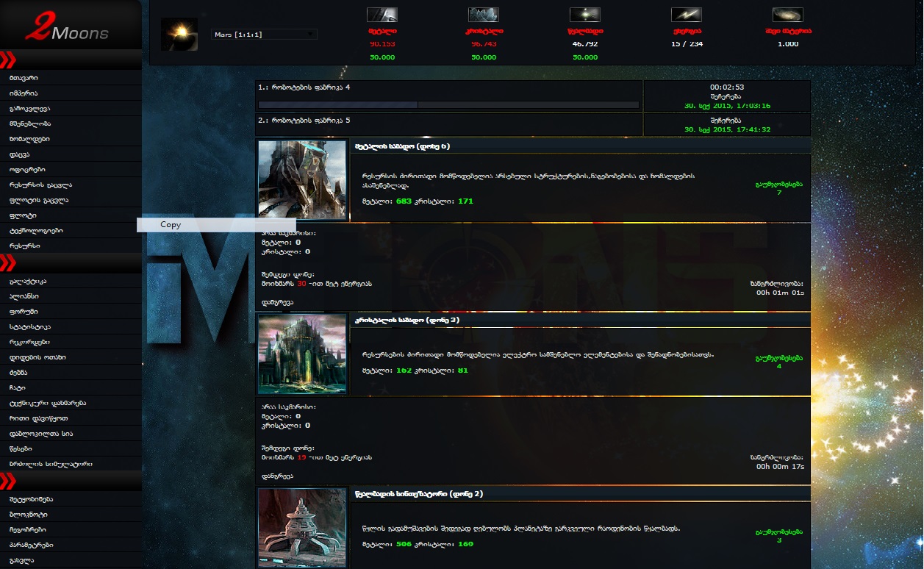Click the demolish link under the metal mine
Screen dimensions: 924x569
[x=277, y=302]
